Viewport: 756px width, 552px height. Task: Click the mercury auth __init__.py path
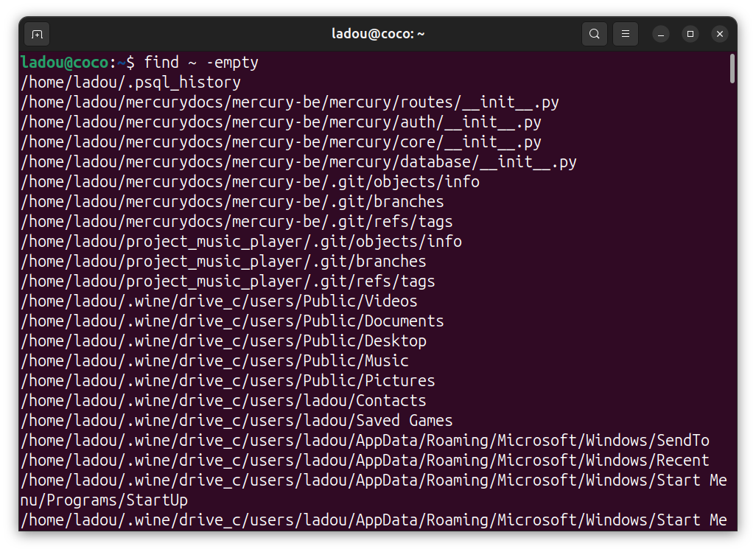pos(281,122)
